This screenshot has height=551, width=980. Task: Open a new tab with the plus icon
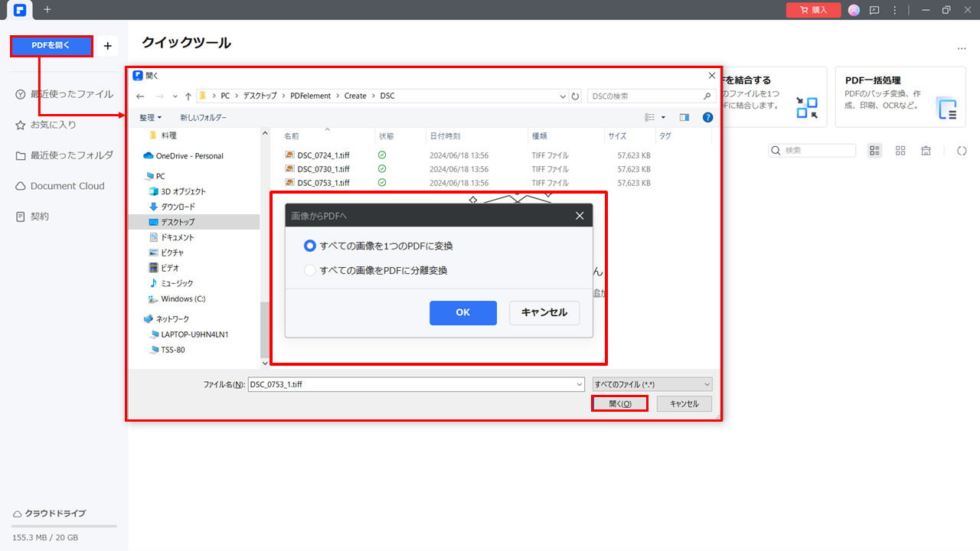tap(47, 10)
